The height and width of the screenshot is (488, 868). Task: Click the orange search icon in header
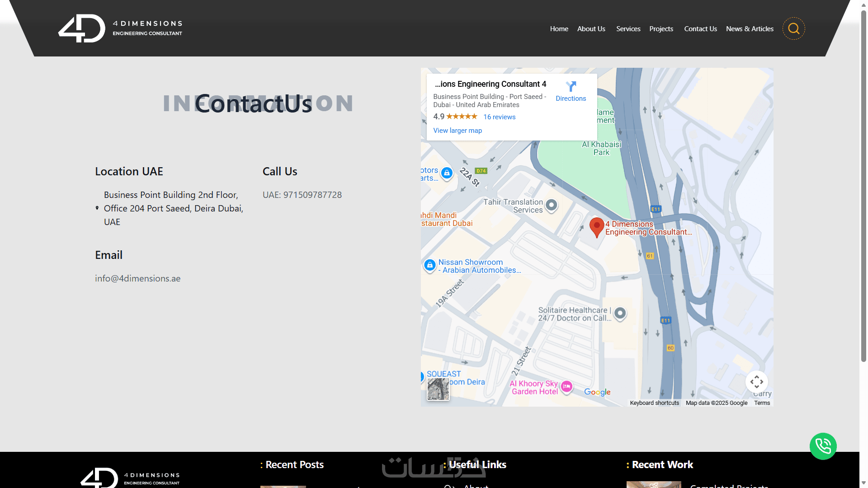click(x=793, y=29)
